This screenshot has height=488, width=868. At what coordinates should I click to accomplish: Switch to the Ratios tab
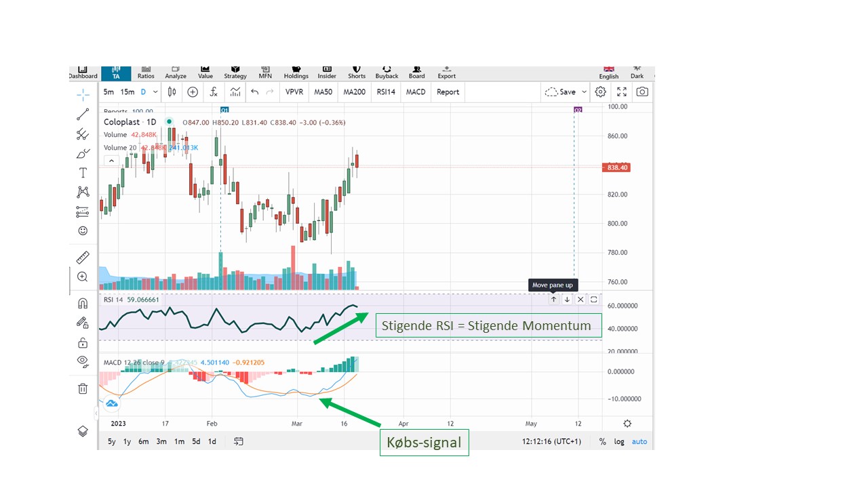(146, 72)
